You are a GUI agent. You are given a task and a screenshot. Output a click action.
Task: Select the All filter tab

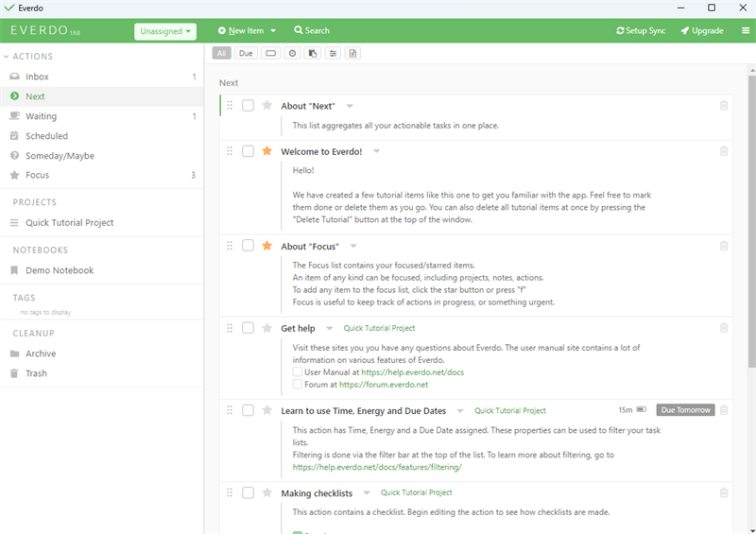pyautogui.click(x=221, y=53)
